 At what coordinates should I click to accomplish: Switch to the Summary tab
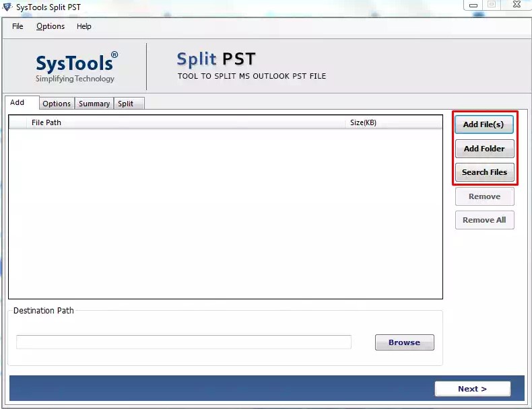[x=94, y=104]
